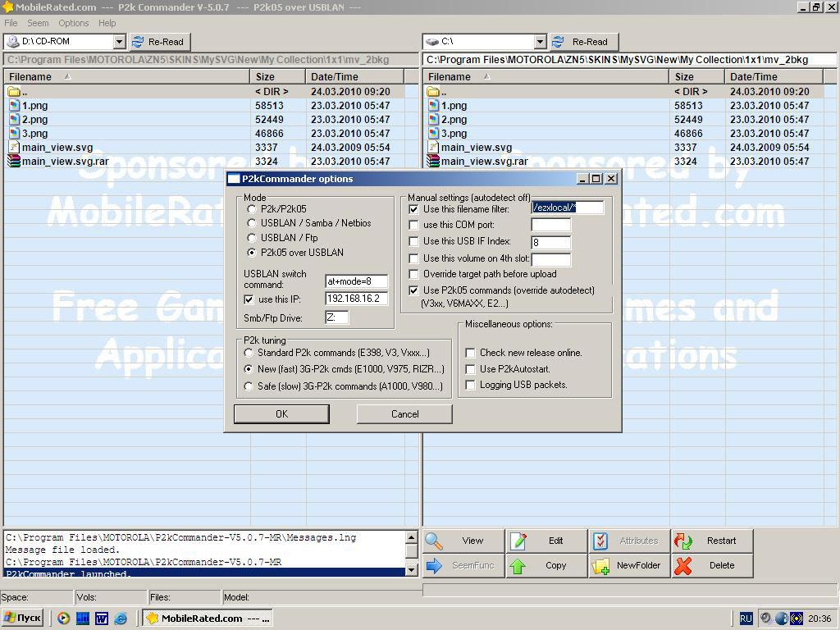Click the IP address input field
Image resolution: width=840 pixels, height=630 pixels.
pyautogui.click(x=356, y=299)
